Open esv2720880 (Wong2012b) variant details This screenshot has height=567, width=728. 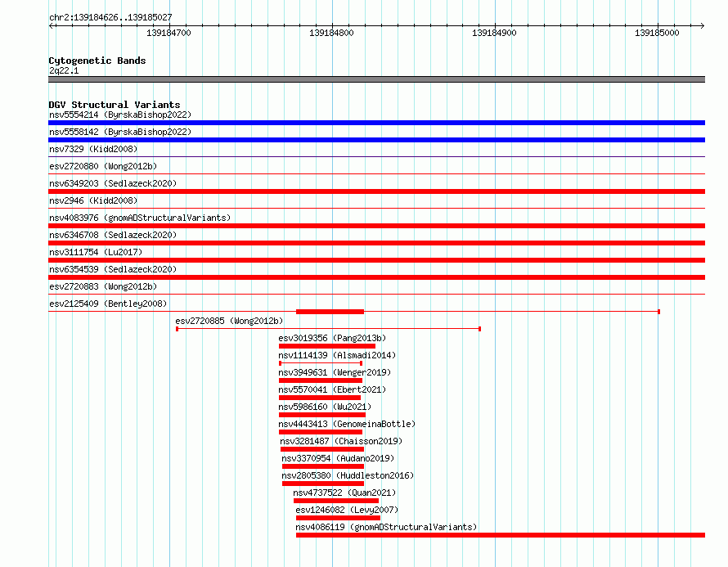point(103,166)
